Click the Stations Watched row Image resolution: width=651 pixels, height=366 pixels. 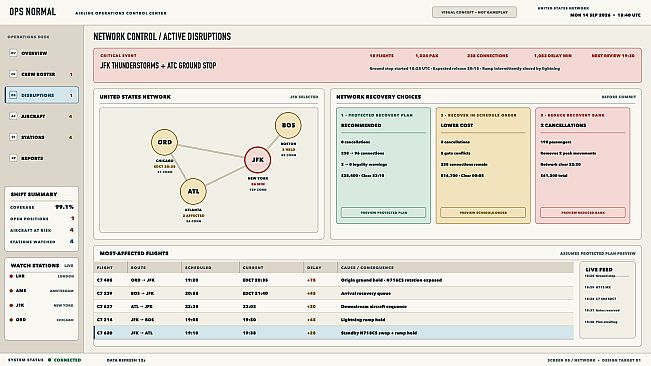pyautogui.click(x=42, y=242)
